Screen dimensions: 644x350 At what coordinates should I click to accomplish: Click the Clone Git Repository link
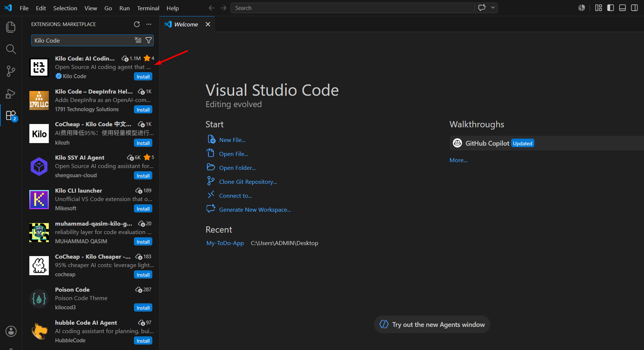248,182
